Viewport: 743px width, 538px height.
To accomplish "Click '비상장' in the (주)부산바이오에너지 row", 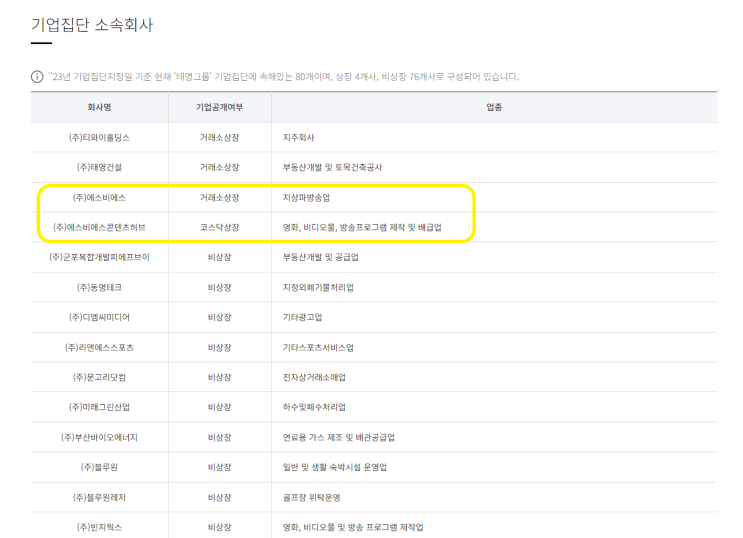I will click(219, 438).
